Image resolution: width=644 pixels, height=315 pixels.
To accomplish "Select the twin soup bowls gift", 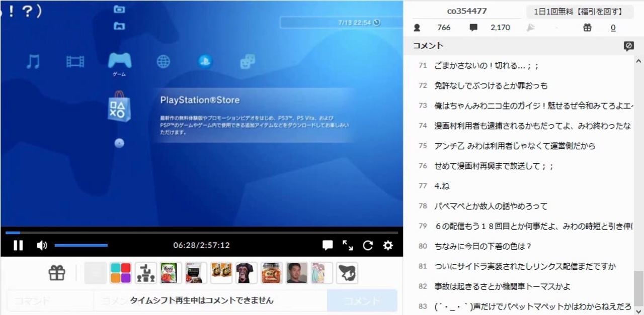I will click(221, 273).
